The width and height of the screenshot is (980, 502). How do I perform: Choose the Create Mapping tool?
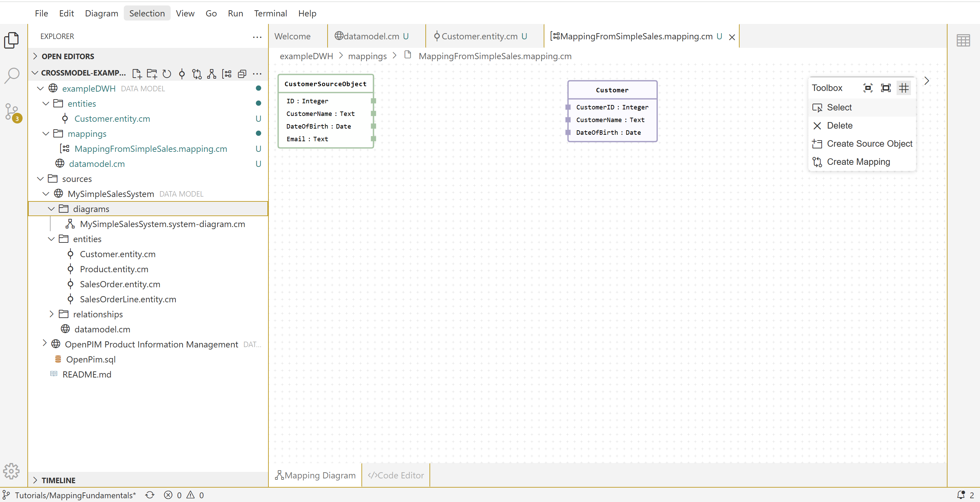[858, 162]
